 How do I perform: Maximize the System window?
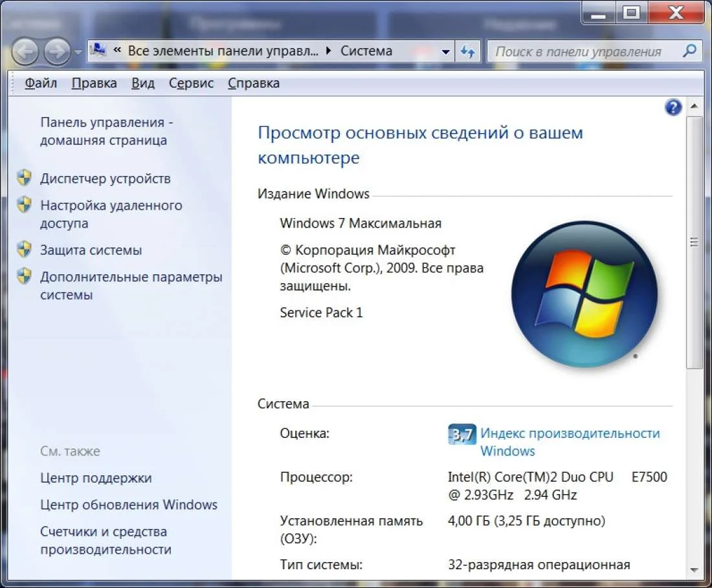pyautogui.click(x=632, y=12)
